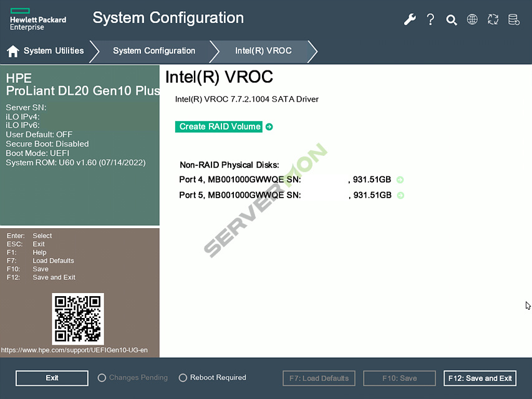Click the F12: Save and Exit legend entry
Screen dimensions: 532x399
41,277
